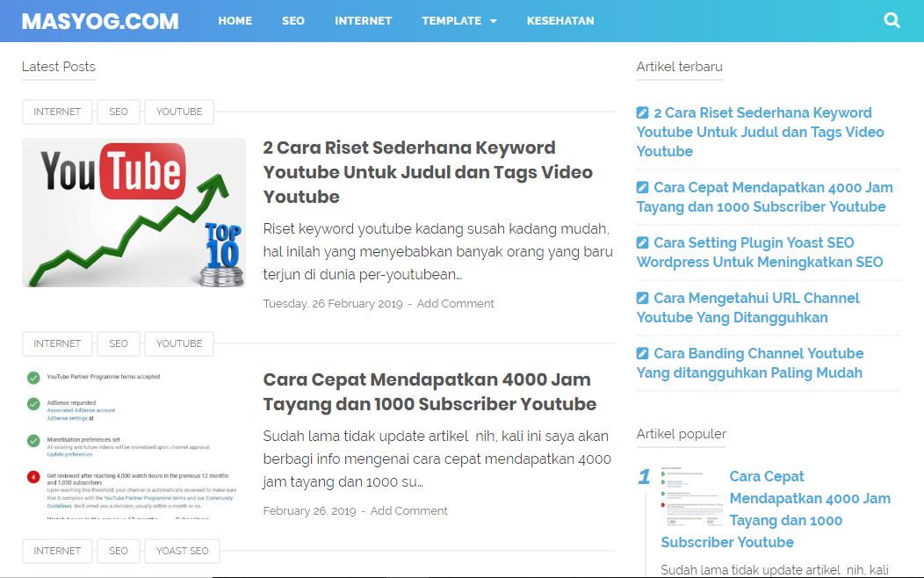The image size is (924, 578).
Task: Click the Tuesday, 26 February 2019 date
Action: (x=333, y=303)
